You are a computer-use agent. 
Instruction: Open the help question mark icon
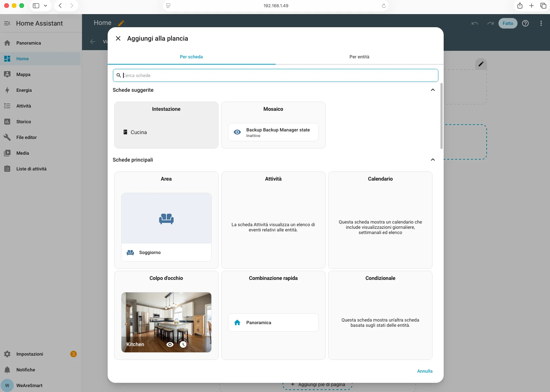(x=525, y=23)
